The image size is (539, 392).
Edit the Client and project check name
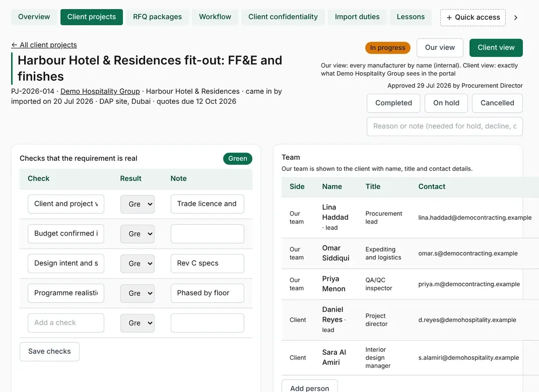pos(66,204)
